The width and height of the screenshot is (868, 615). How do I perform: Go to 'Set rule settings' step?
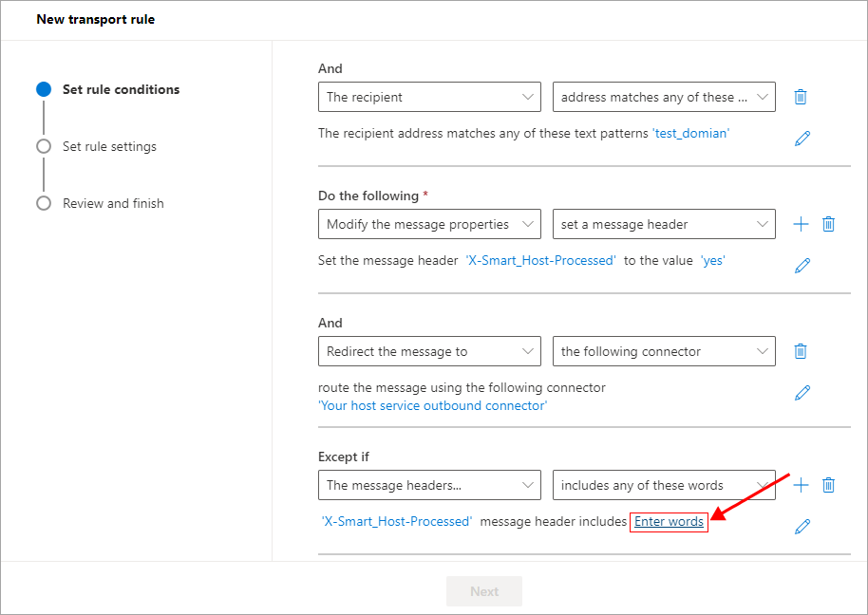(109, 146)
